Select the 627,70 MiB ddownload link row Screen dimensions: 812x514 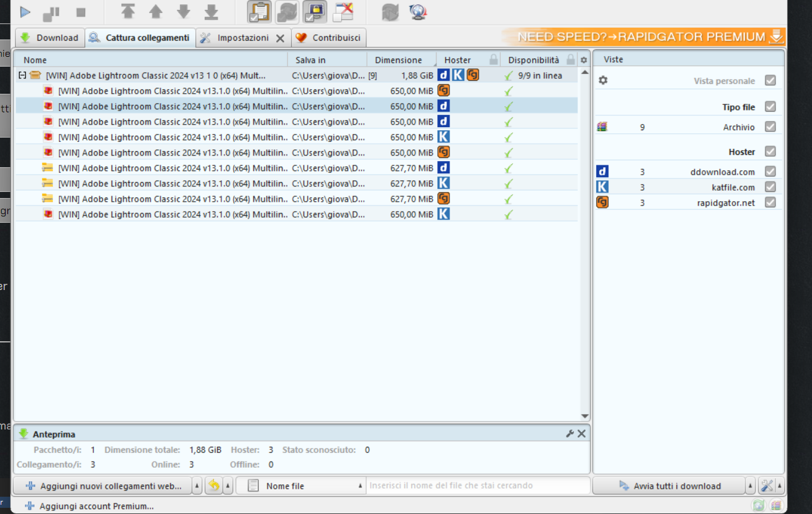pyautogui.click(x=296, y=168)
